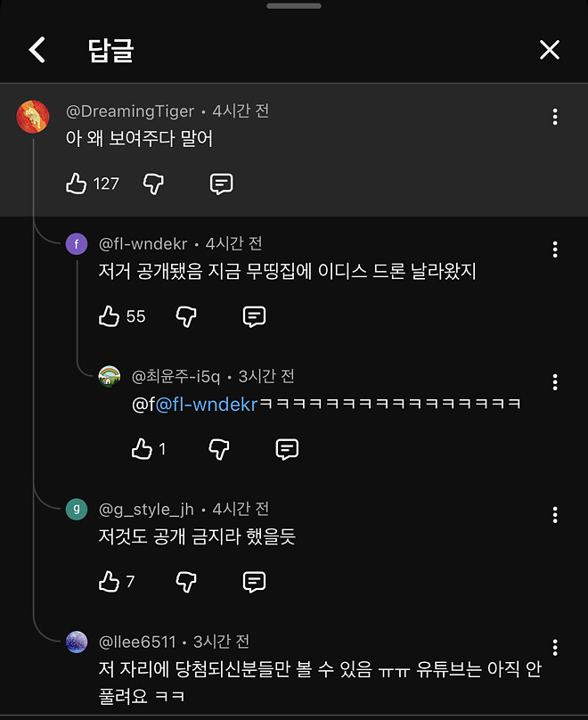Screen dimensions: 588x720
Task: Open the three-dot menu on @llee6511's comment
Action: pyautogui.click(x=554, y=648)
